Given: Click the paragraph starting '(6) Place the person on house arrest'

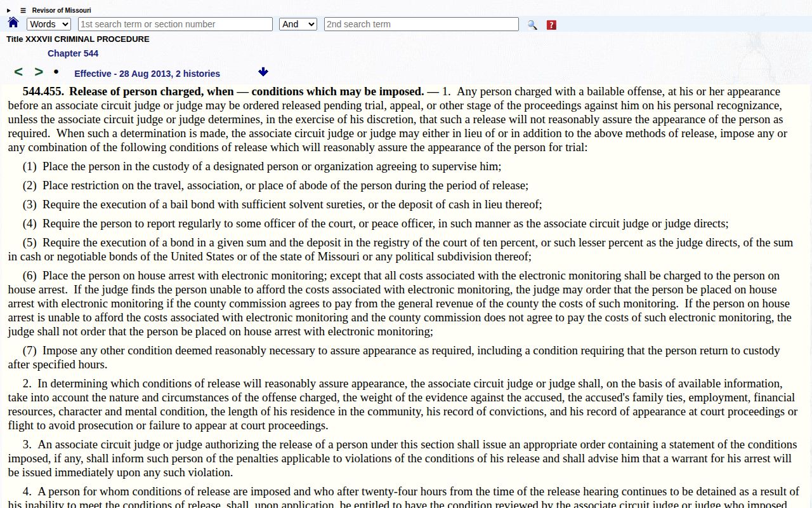Looking at the screenshot, I should coord(400,304).
